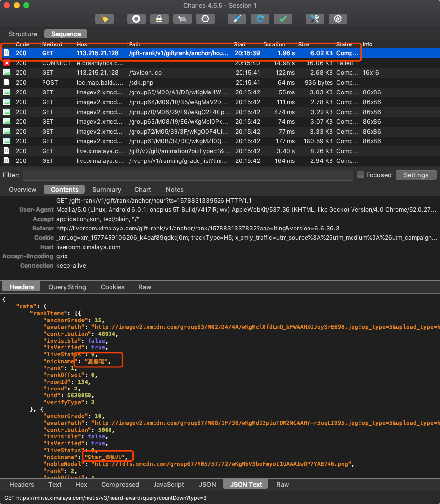
Task: Click into the Filter input field
Action: (188, 175)
